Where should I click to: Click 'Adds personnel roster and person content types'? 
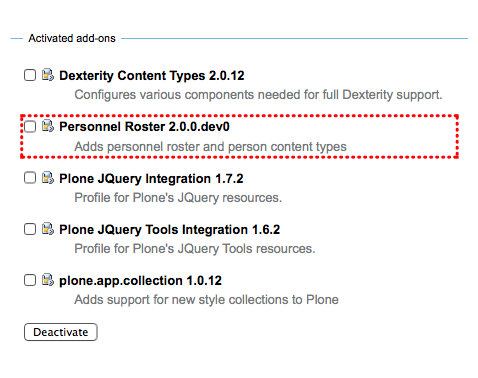pos(210,147)
